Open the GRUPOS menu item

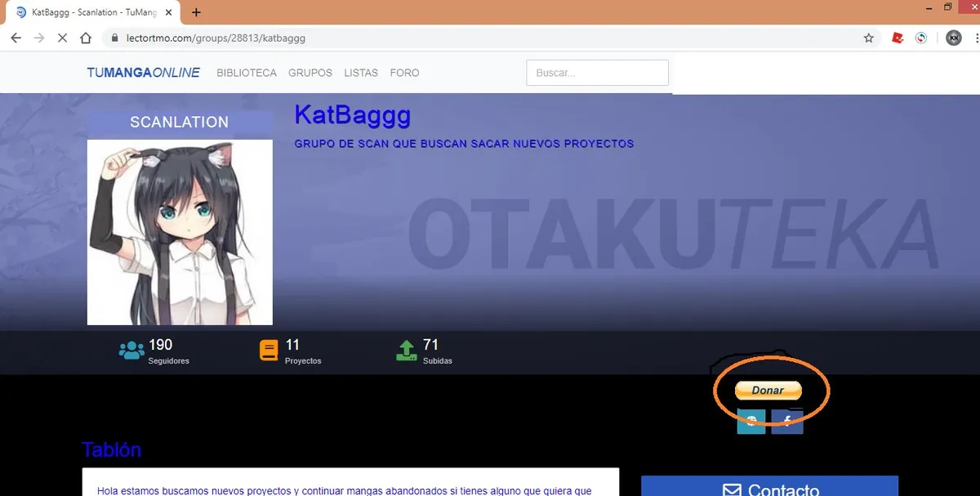(x=310, y=73)
